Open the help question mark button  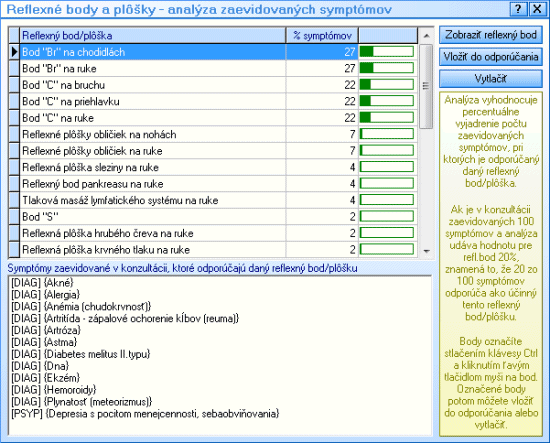[518, 9]
